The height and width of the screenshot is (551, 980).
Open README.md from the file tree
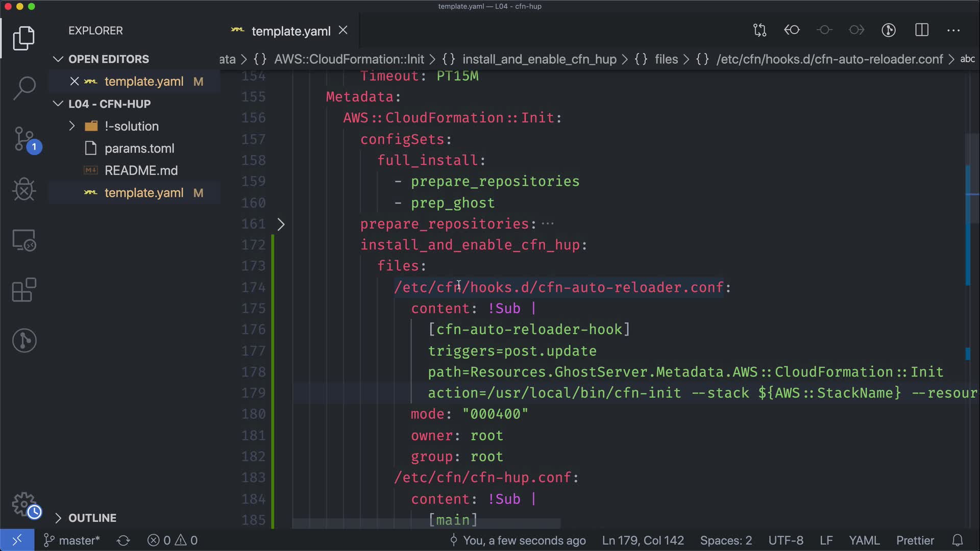click(x=141, y=170)
